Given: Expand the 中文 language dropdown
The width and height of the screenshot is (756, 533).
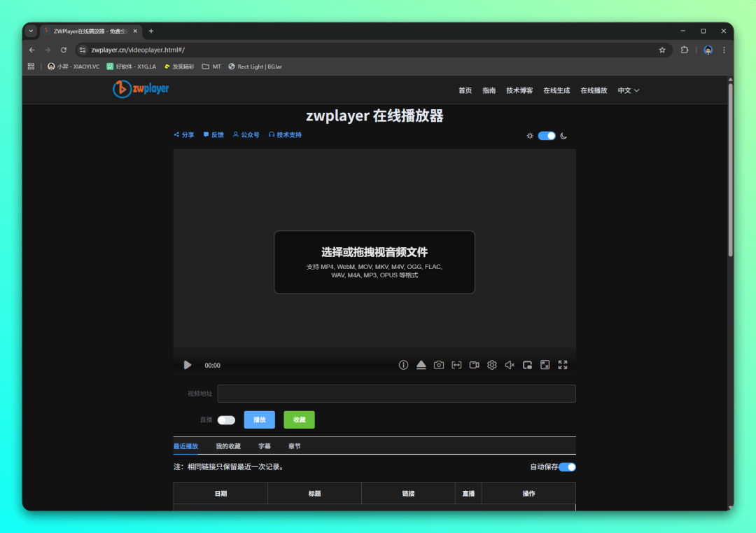Looking at the screenshot, I should click(628, 90).
